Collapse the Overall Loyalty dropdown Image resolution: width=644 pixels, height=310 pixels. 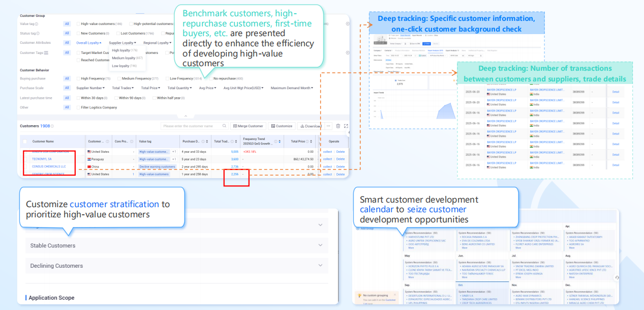pos(89,43)
